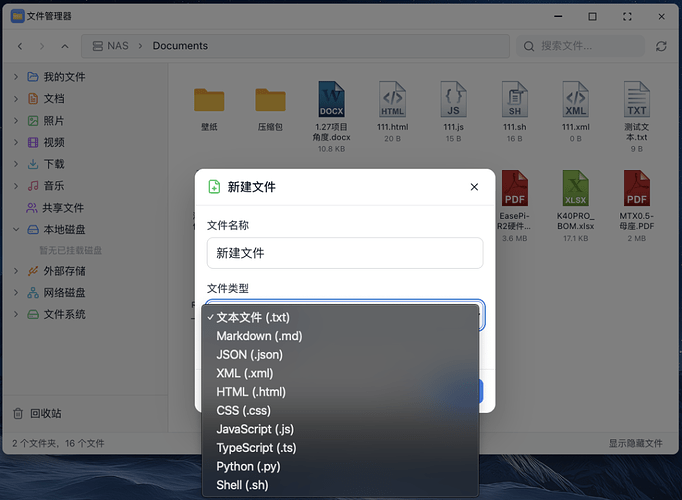Click the refresh icon beside search box
Image resolution: width=682 pixels, height=500 pixels.
661,46
